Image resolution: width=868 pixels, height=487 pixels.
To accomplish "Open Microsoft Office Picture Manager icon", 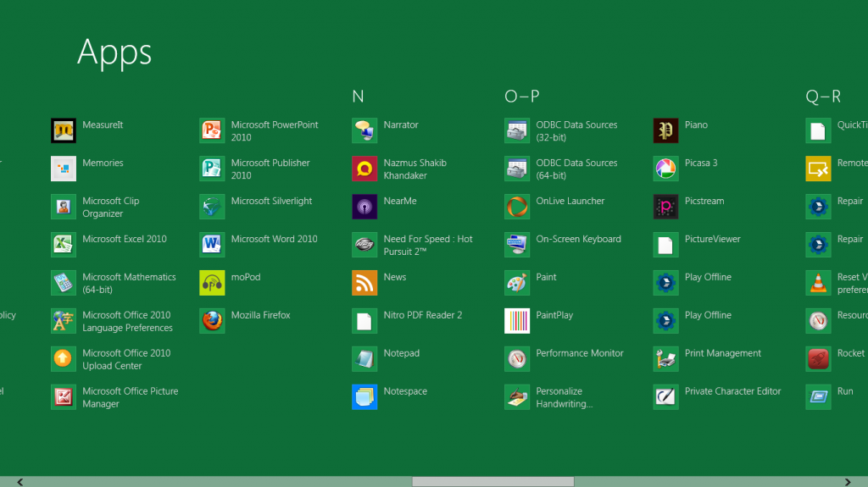I will tap(63, 396).
